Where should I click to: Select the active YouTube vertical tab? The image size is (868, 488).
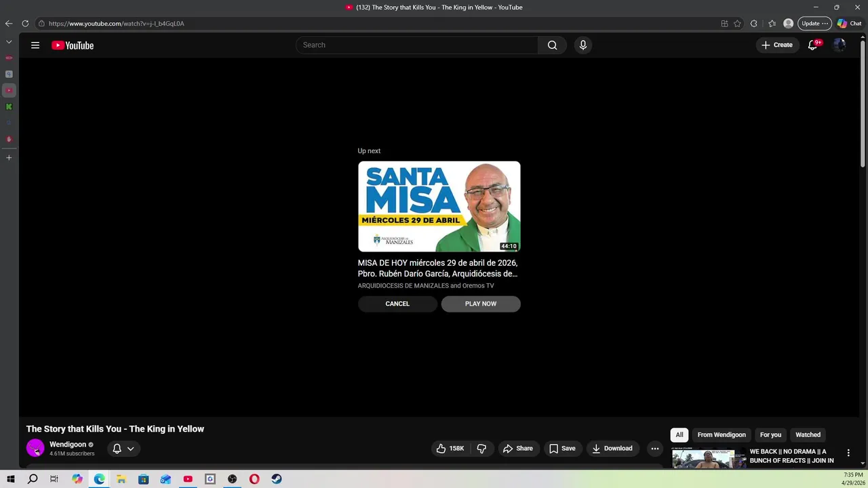(9, 90)
